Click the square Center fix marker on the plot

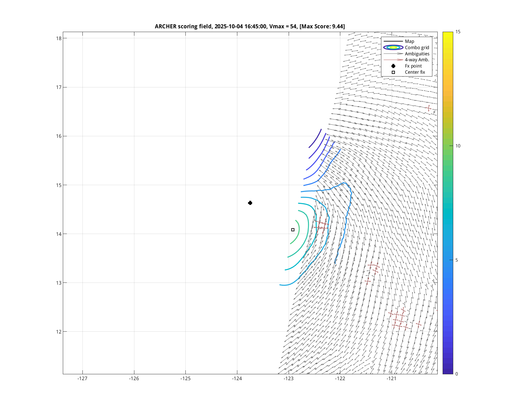point(293,230)
